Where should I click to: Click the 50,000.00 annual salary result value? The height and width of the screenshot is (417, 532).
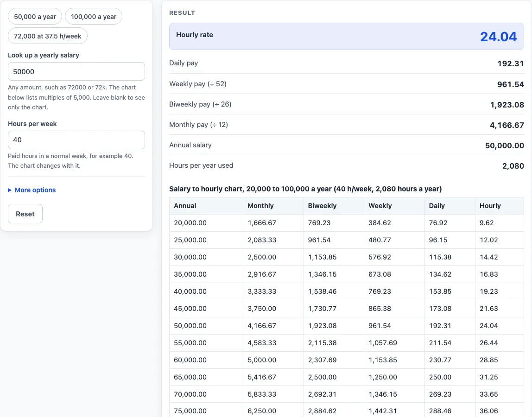(505, 145)
